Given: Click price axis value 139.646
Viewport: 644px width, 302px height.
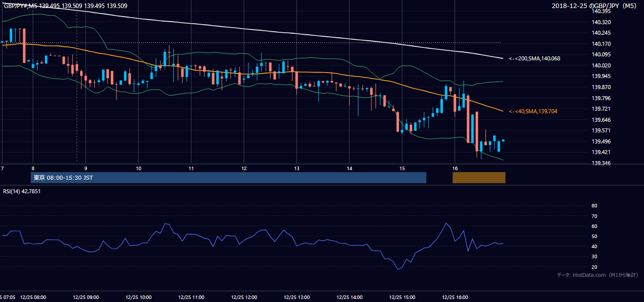Looking at the screenshot, I should click(601, 120).
